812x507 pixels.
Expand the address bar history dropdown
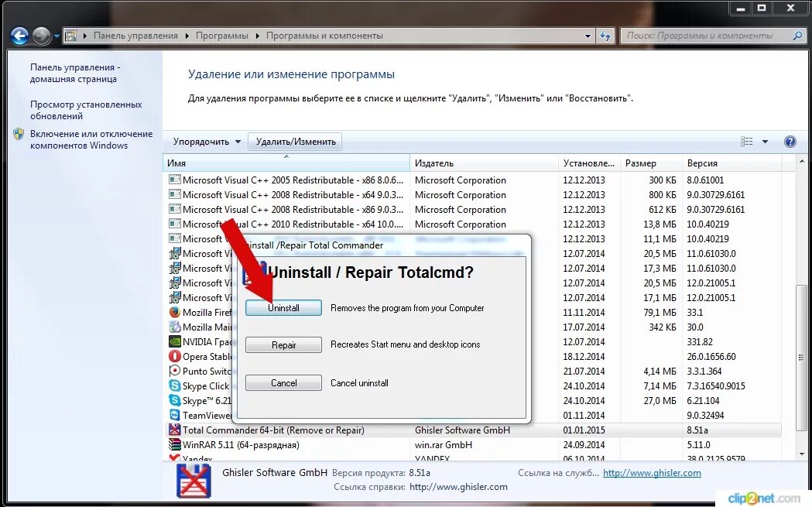pyautogui.click(x=588, y=36)
